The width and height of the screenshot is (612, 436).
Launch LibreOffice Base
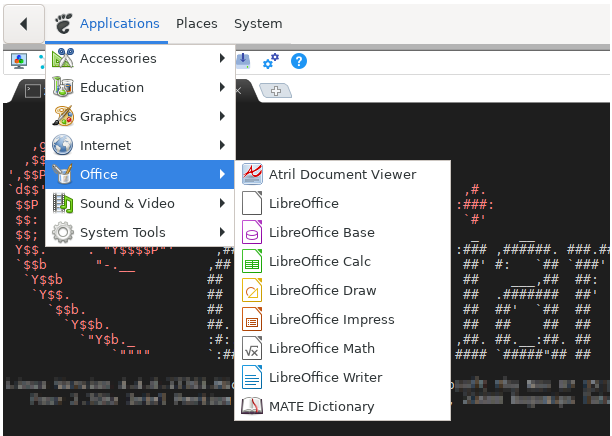(342, 232)
